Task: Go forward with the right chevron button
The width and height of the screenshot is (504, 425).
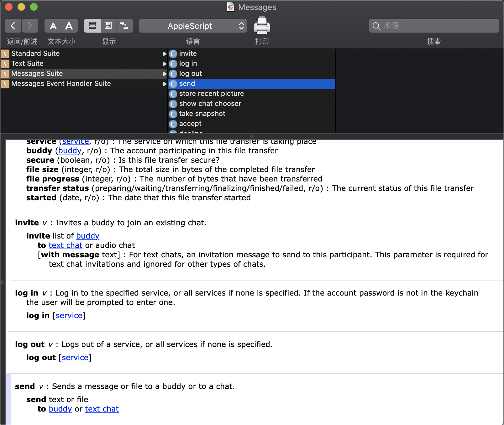Action: (x=30, y=26)
